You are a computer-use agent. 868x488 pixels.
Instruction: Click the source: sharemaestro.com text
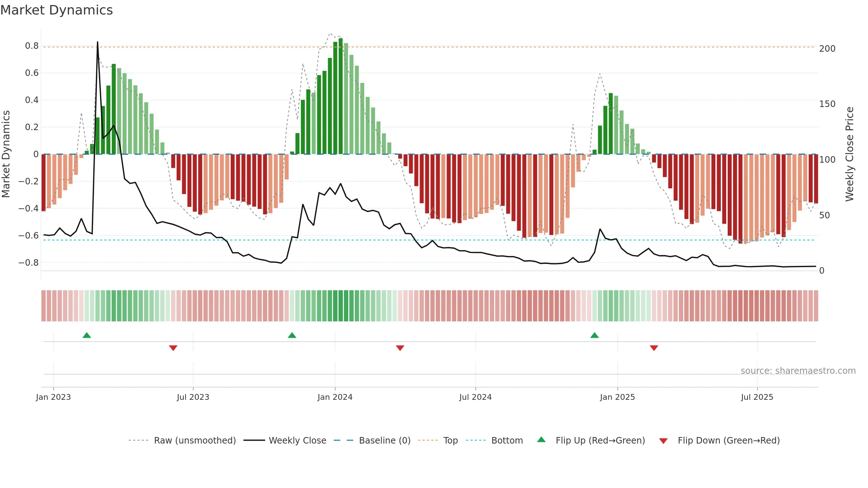798,371
